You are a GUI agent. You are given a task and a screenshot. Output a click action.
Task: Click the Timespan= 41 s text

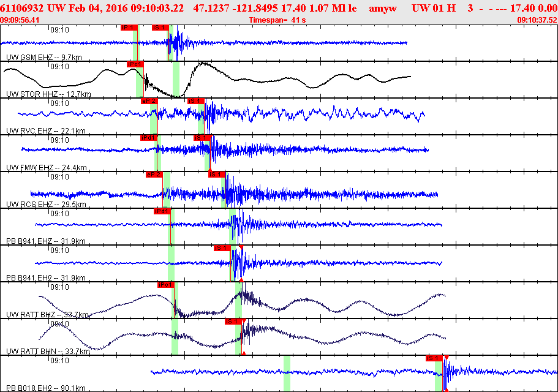(x=277, y=20)
